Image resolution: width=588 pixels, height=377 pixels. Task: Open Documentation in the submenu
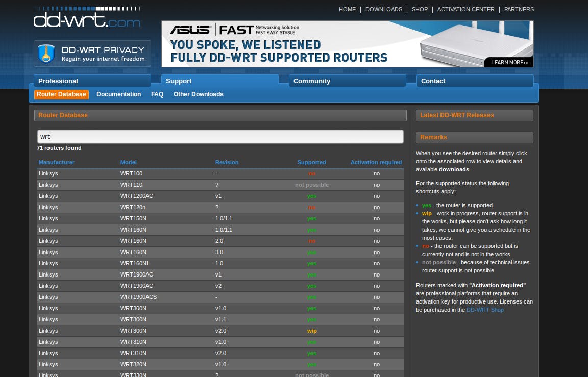point(118,94)
